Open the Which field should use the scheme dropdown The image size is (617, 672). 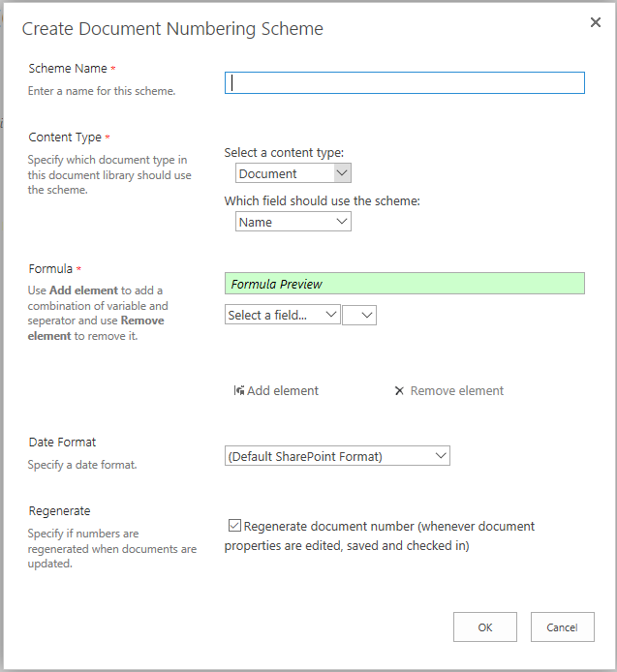pos(293,222)
